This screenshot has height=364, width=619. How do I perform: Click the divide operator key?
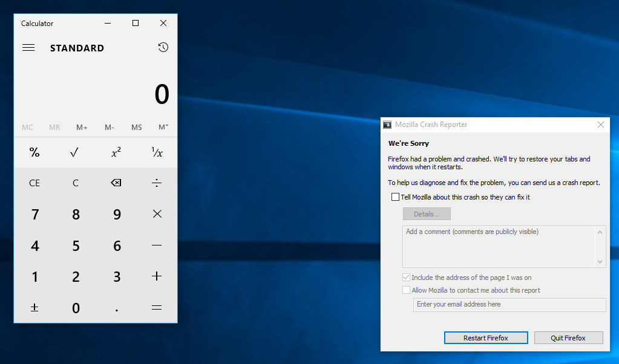pos(157,183)
